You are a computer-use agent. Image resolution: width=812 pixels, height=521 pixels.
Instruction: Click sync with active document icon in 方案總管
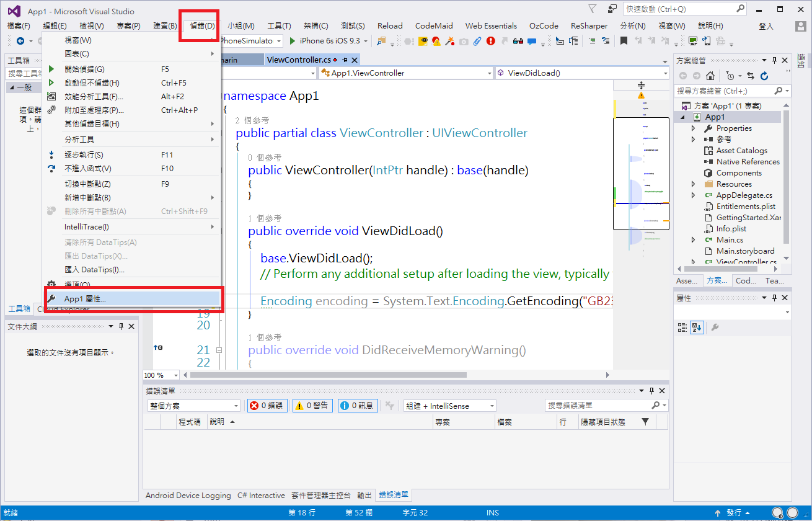751,76
